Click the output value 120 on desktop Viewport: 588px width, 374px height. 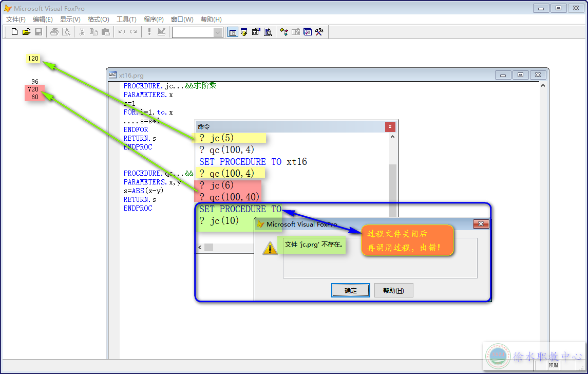click(33, 58)
